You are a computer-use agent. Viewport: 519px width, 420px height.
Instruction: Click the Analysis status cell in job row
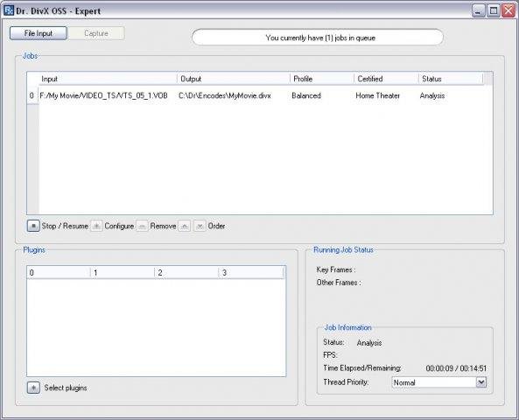pyautogui.click(x=432, y=95)
